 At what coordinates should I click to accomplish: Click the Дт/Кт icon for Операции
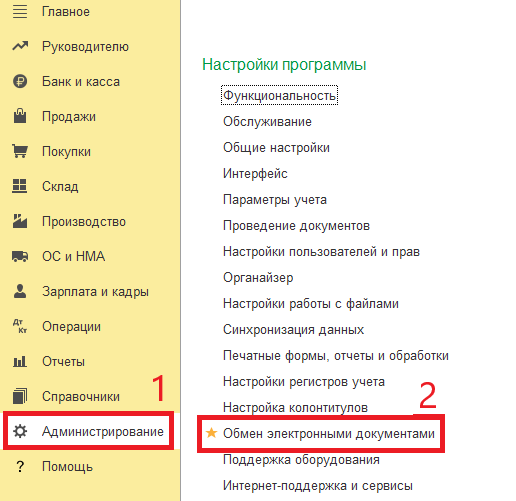coord(20,326)
